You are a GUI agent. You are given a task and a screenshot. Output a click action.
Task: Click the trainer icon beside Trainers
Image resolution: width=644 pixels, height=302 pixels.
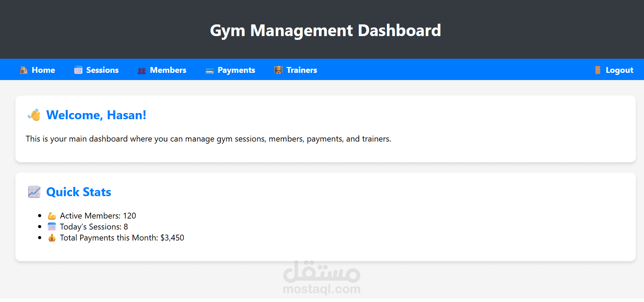[278, 70]
